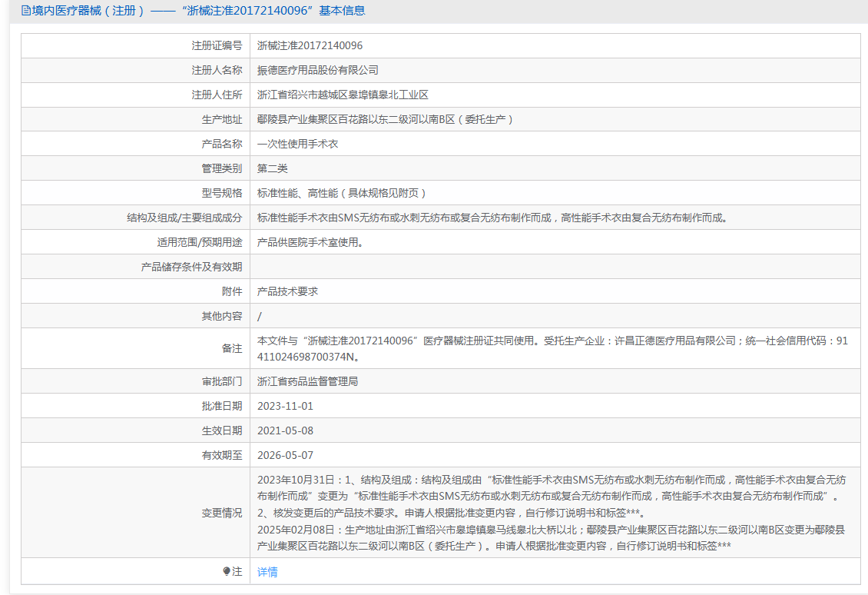Select the 2025年02月08日 change record line
Screen dimensions: 868x595
[552, 538]
